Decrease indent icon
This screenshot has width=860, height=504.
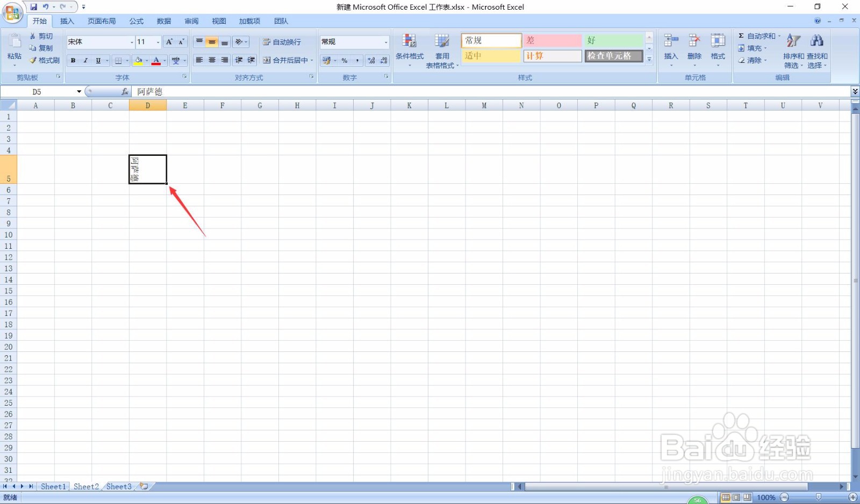(x=239, y=60)
